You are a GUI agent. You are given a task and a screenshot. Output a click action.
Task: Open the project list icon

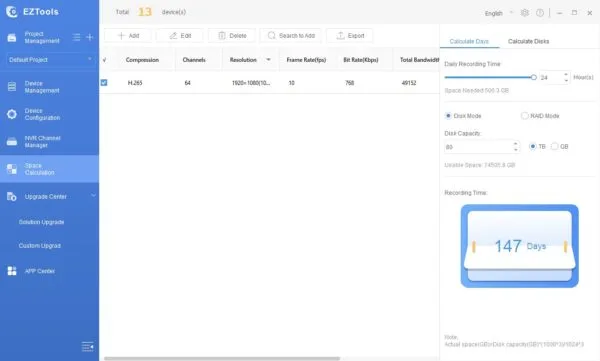tap(77, 37)
